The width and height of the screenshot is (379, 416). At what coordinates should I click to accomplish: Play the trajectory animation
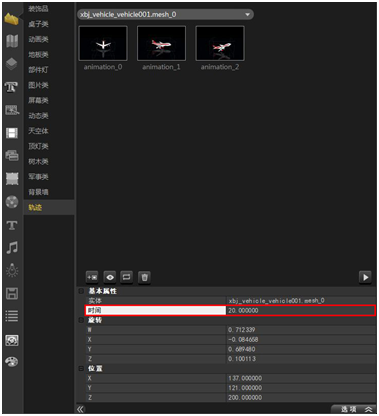pos(365,277)
